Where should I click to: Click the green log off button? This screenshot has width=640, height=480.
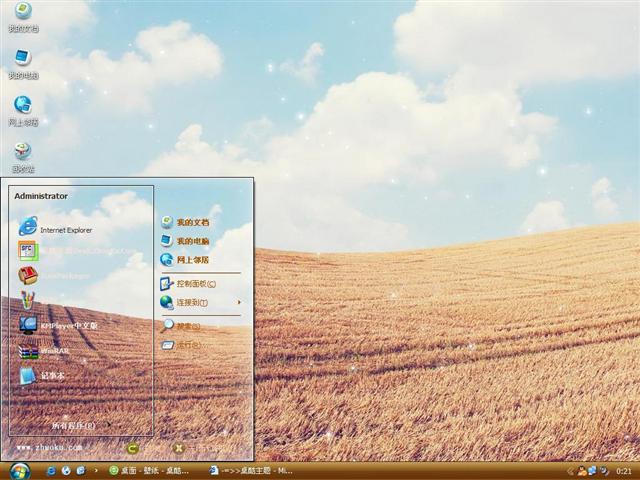pos(132,449)
